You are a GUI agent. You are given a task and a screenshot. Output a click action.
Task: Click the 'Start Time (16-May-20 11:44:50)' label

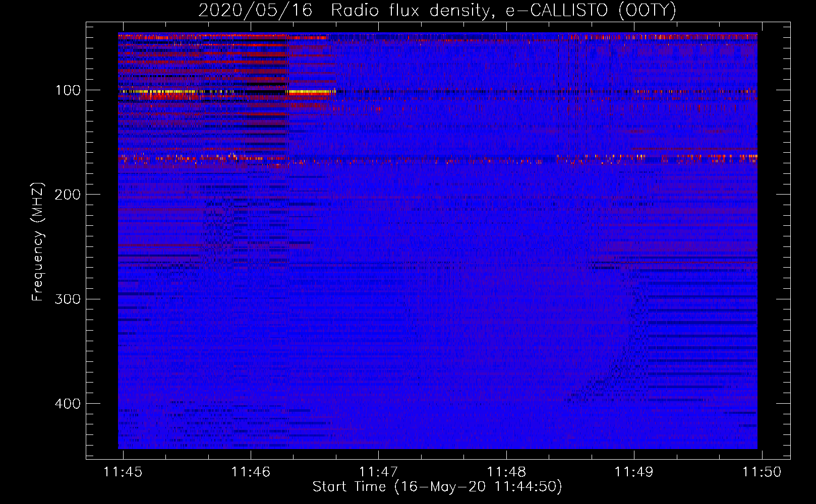pyautogui.click(x=437, y=486)
